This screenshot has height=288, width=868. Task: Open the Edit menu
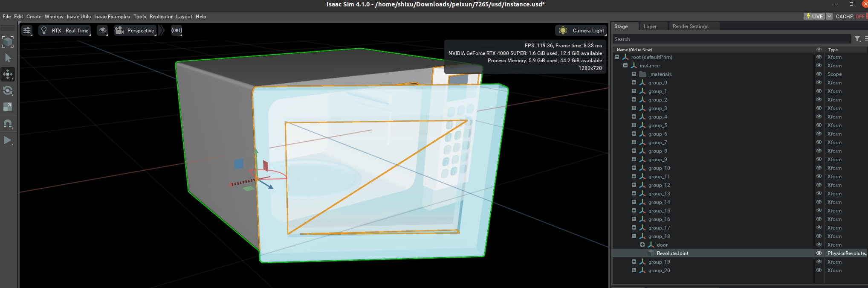[x=18, y=17]
